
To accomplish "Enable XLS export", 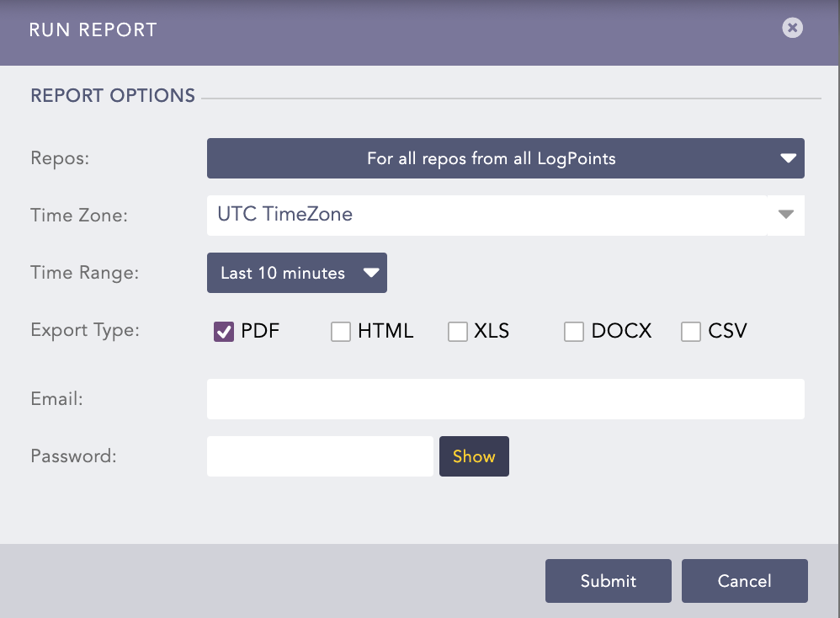I will point(457,331).
